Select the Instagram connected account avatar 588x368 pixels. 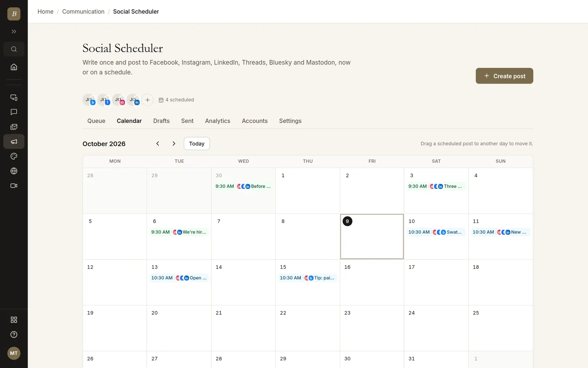pos(118,100)
